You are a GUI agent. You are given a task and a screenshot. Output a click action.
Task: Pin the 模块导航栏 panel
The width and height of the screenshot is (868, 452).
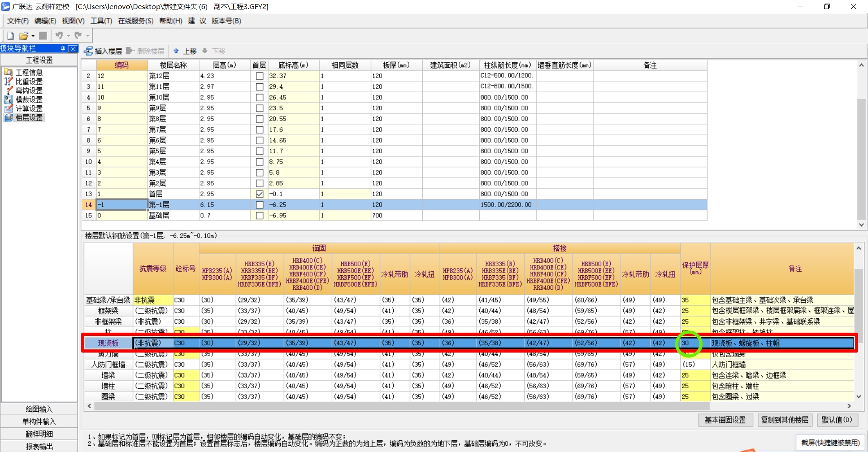[63, 48]
